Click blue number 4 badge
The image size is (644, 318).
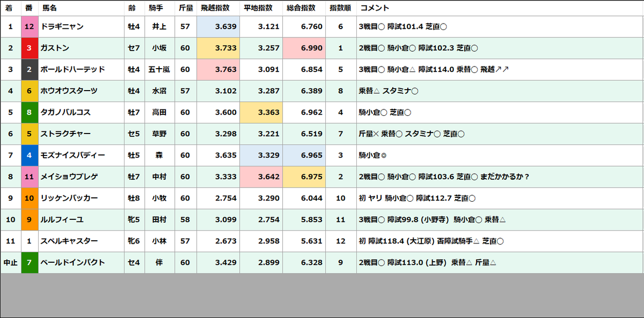tap(30, 156)
